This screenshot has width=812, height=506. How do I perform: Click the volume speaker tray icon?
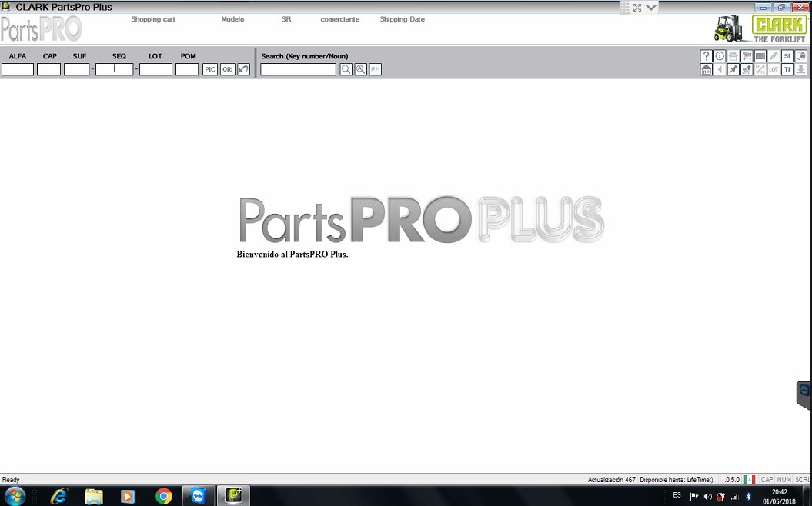(x=708, y=497)
